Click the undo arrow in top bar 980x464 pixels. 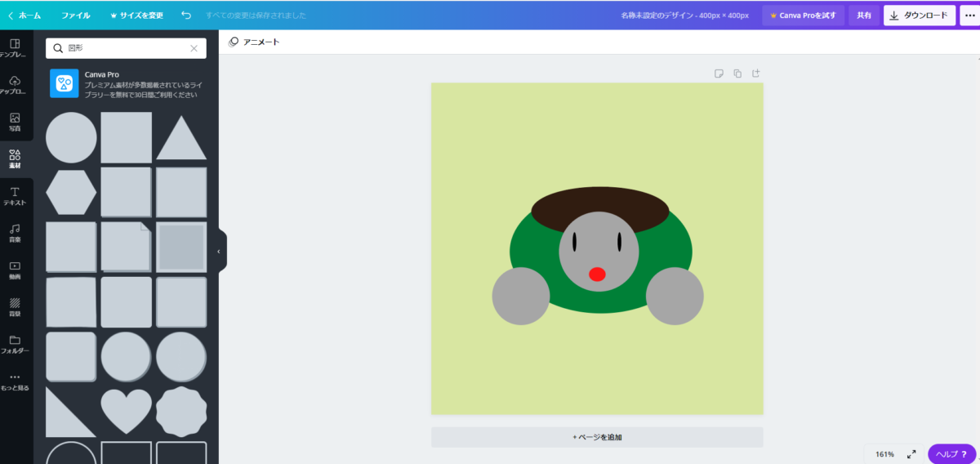pos(186,15)
